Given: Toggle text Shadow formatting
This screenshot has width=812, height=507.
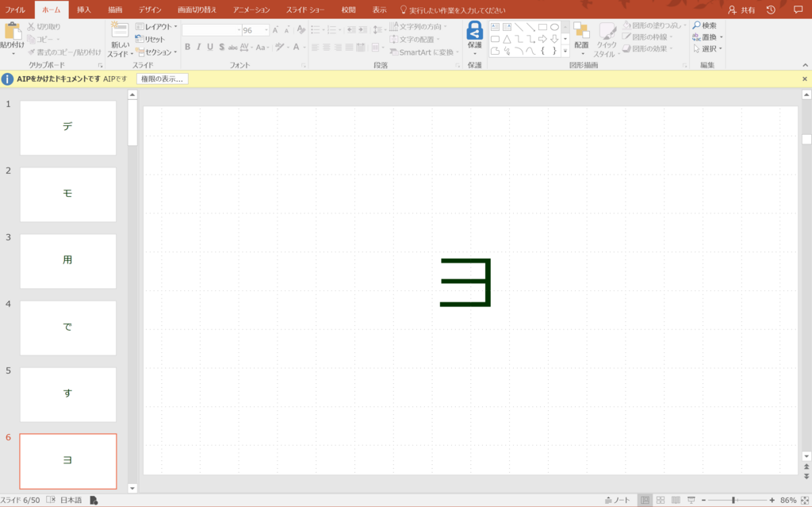Looking at the screenshot, I should [222, 47].
